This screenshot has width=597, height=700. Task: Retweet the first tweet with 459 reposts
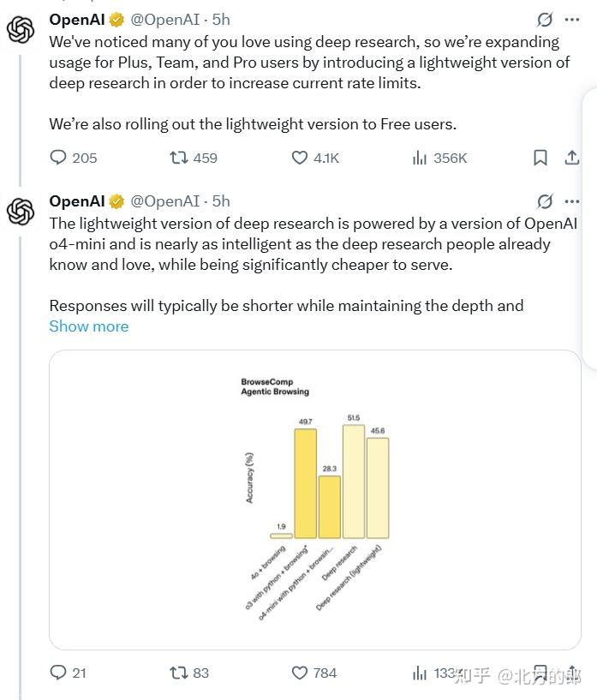click(x=179, y=158)
